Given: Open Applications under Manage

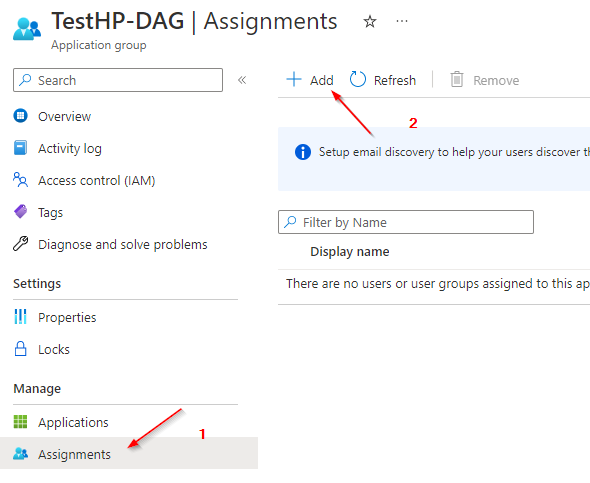Looking at the screenshot, I should 73,422.
